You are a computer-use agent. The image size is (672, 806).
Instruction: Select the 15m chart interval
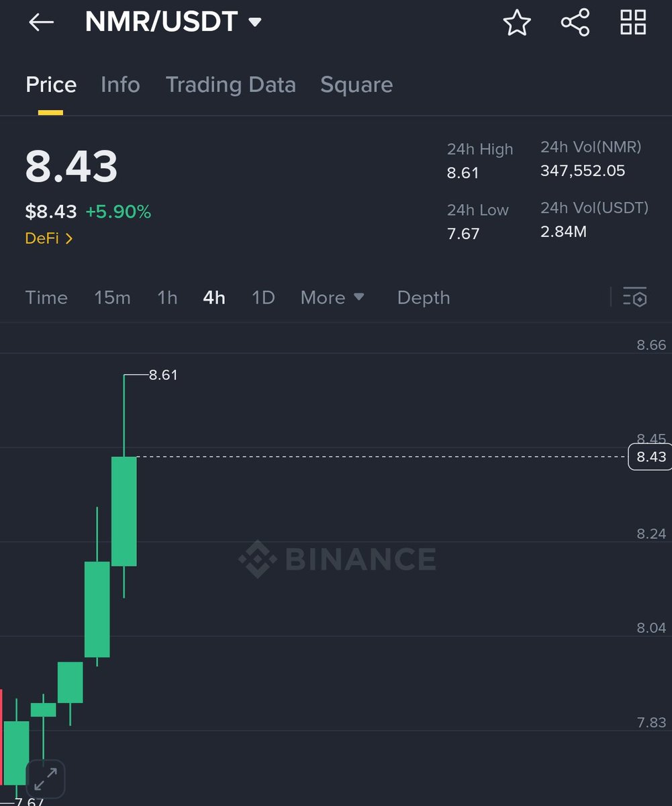click(112, 298)
